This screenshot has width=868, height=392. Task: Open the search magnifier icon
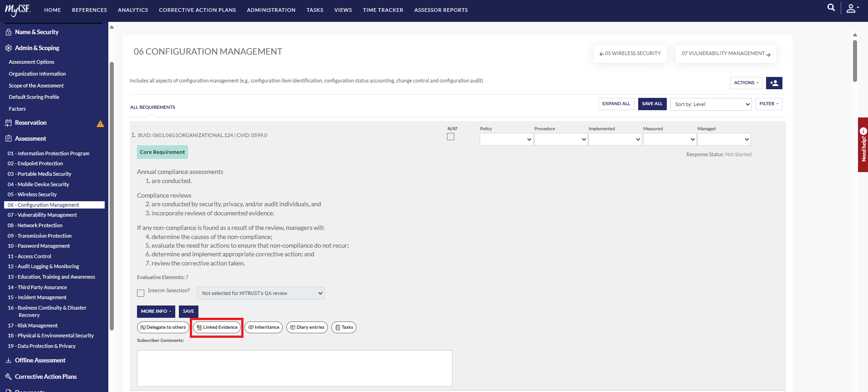tap(831, 8)
